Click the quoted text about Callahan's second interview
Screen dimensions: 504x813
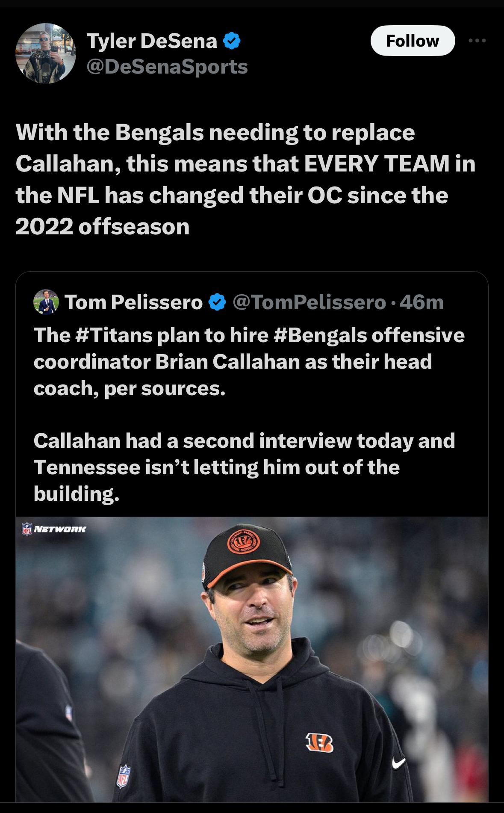click(244, 467)
